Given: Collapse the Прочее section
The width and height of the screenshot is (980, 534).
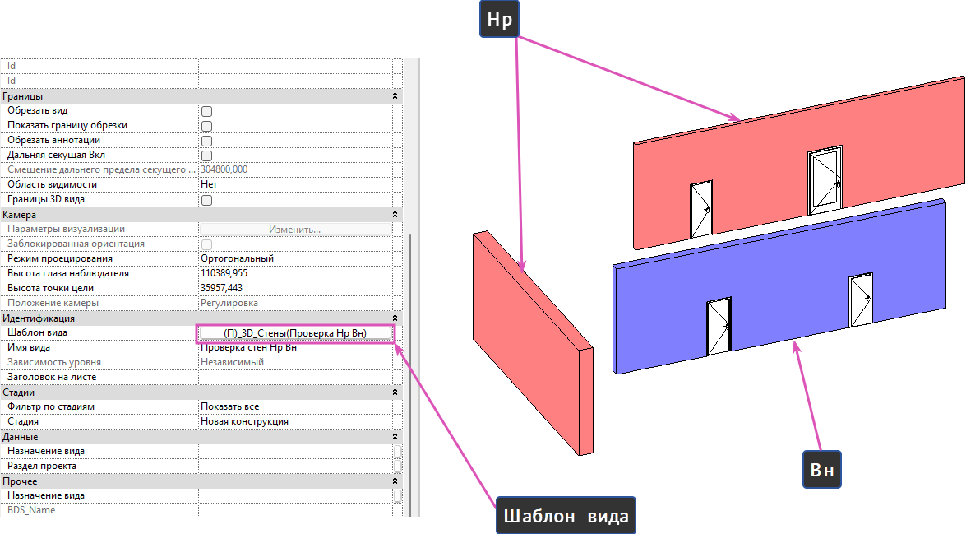Looking at the screenshot, I should 395,481.
